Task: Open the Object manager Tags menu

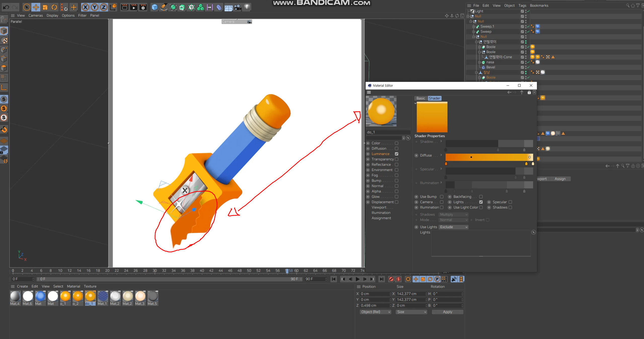Action: [x=522, y=6]
